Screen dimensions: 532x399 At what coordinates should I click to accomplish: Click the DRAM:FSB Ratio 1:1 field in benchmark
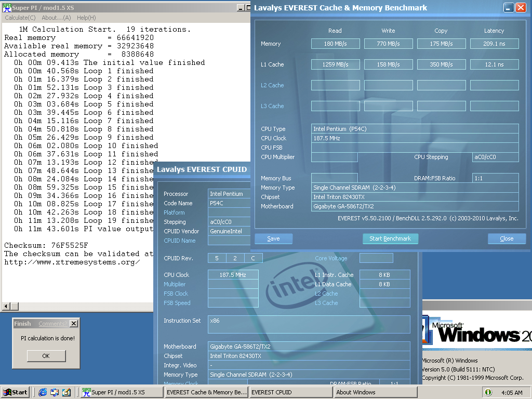pos(495,178)
